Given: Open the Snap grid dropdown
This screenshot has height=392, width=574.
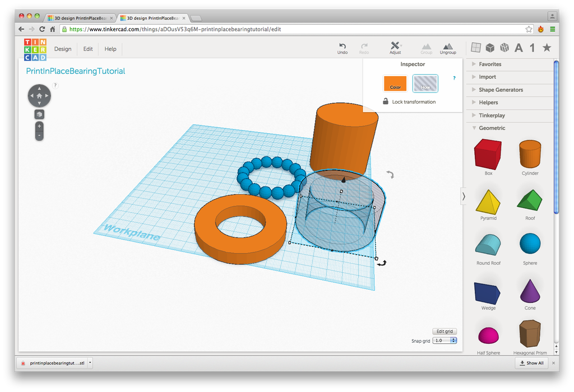Looking at the screenshot, I should pos(445,340).
